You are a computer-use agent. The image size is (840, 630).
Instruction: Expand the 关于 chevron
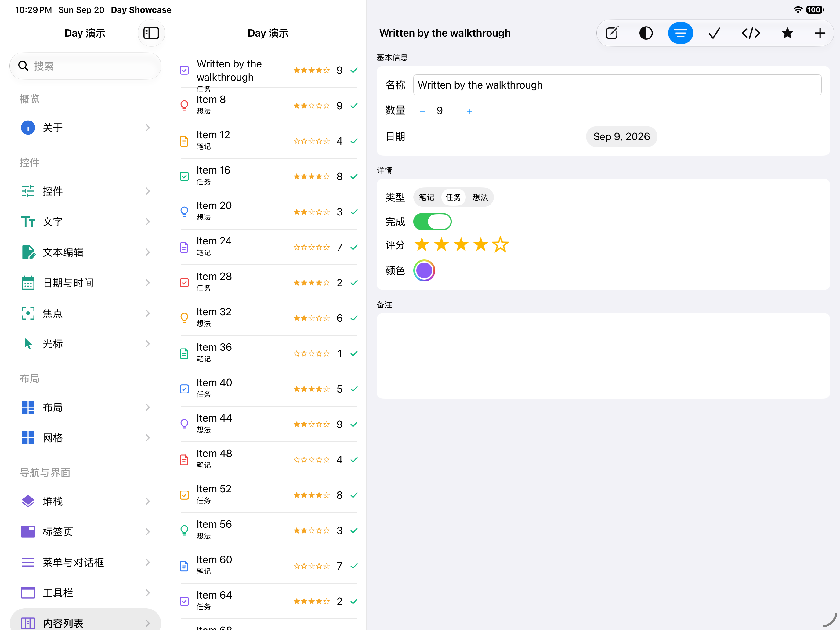pyautogui.click(x=147, y=128)
